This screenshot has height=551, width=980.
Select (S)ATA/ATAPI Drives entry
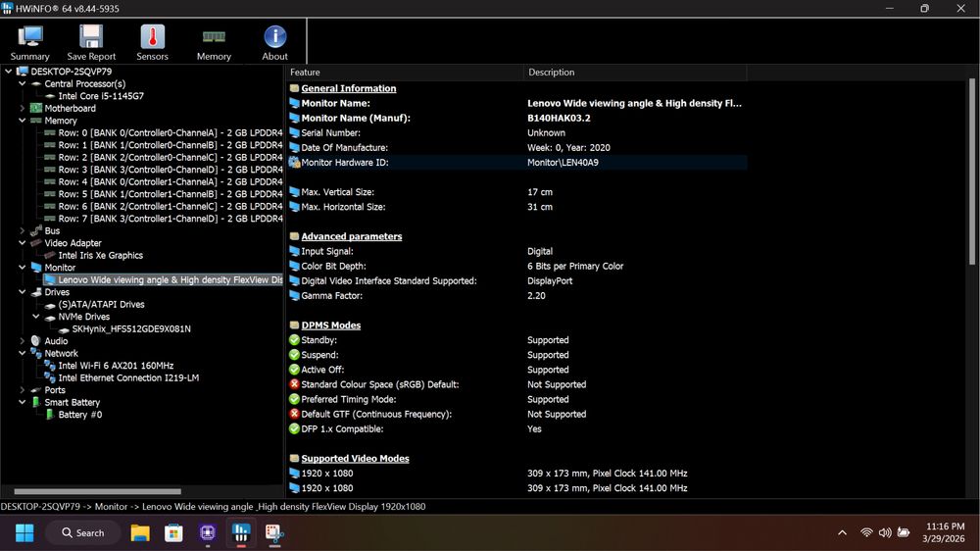[x=101, y=304]
